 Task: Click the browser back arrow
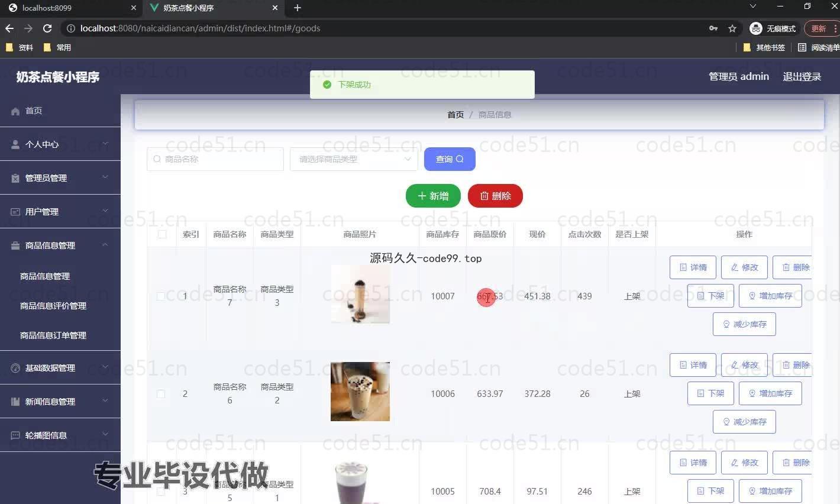click(x=9, y=28)
